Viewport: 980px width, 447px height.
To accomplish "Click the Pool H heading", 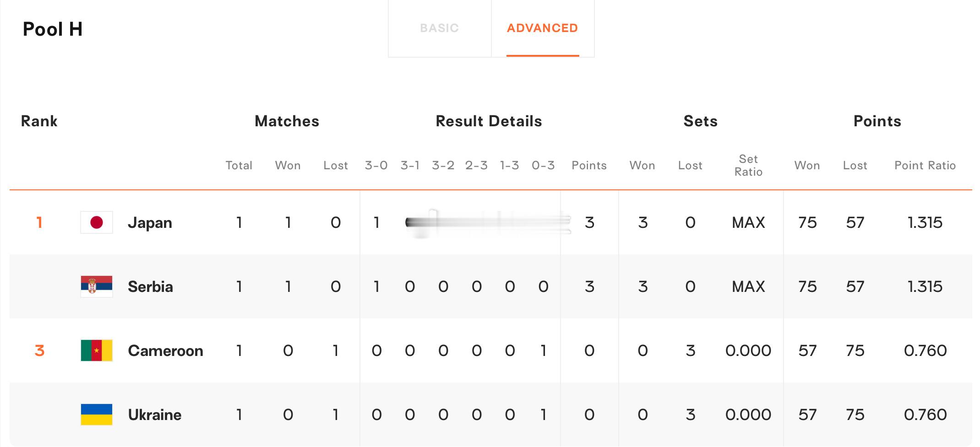I will (53, 29).
